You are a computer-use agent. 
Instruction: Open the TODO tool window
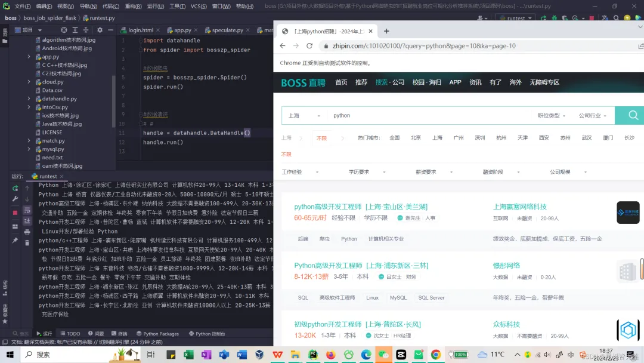[x=70, y=333]
